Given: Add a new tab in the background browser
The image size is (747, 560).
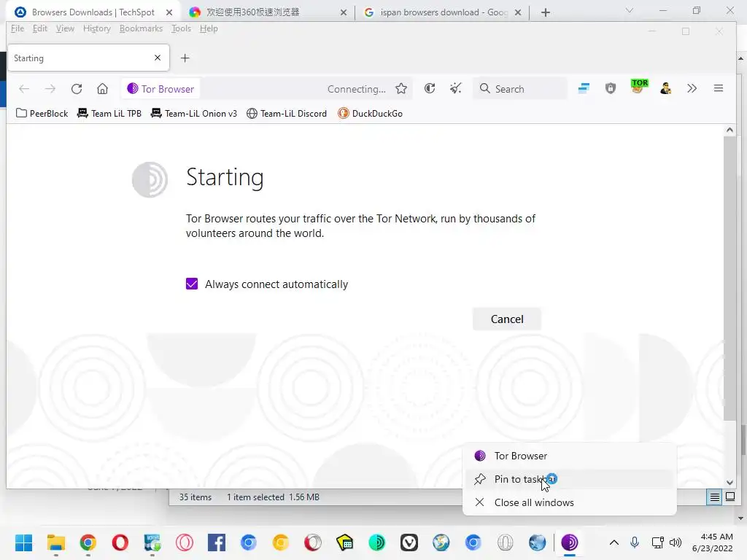Looking at the screenshot, I should pos(546,12).
